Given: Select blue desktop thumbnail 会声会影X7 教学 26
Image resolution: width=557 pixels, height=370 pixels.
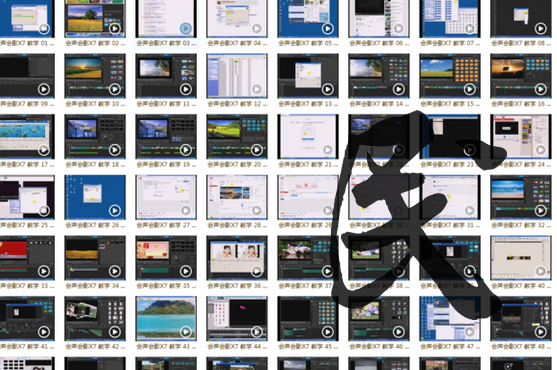Looking at the screenshot, I should [x=95, y=197].
